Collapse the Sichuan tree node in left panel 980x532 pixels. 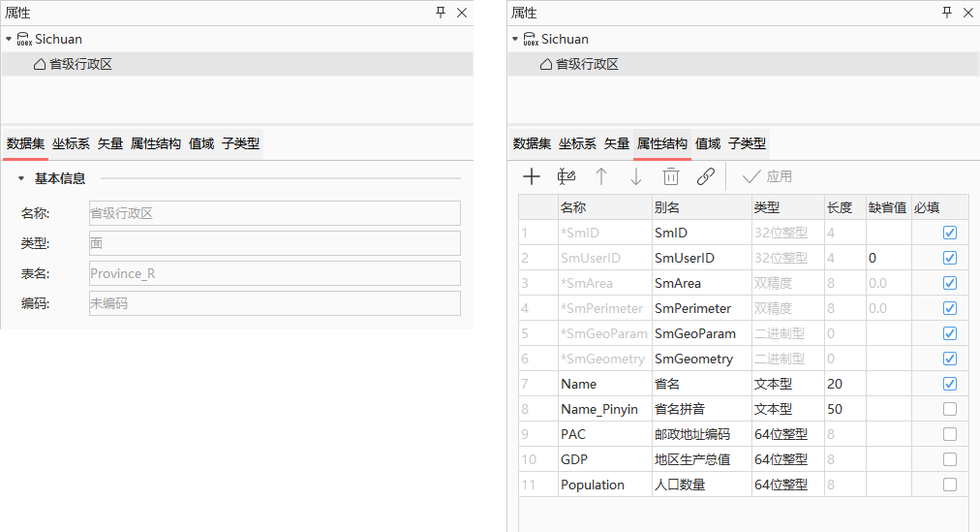(9, 40)
